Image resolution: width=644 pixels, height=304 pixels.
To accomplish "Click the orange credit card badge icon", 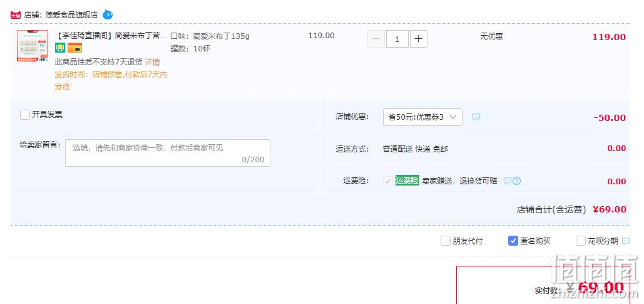I will click(x=74, y=48).
